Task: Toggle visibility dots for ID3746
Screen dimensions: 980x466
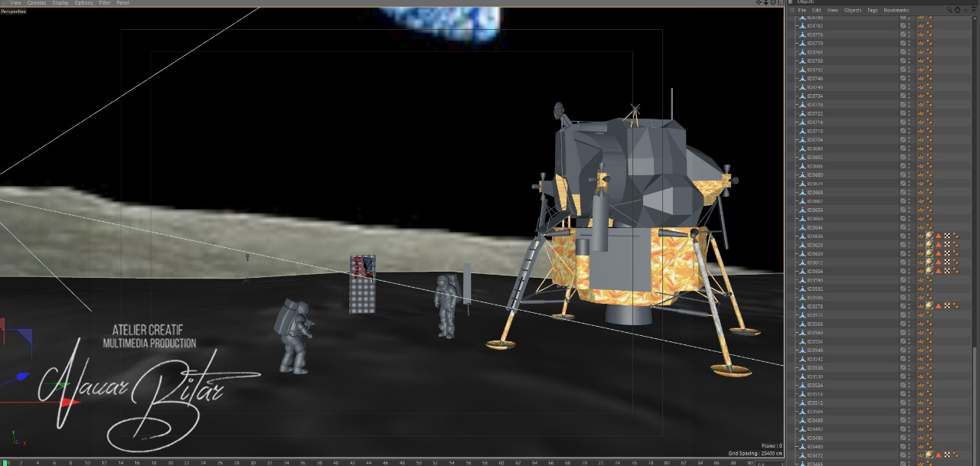Action: tap(910, 78)
